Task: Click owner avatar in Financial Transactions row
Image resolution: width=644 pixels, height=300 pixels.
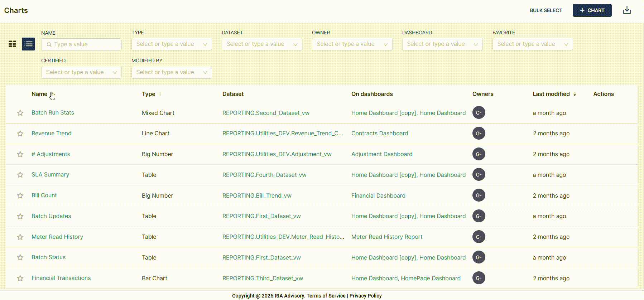Action: point(479,278)
